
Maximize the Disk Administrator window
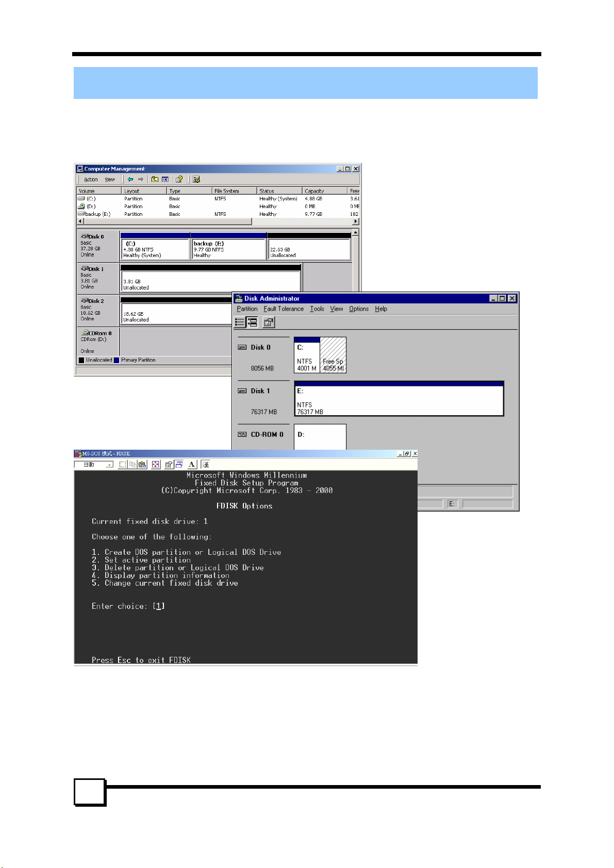(502, 298)
